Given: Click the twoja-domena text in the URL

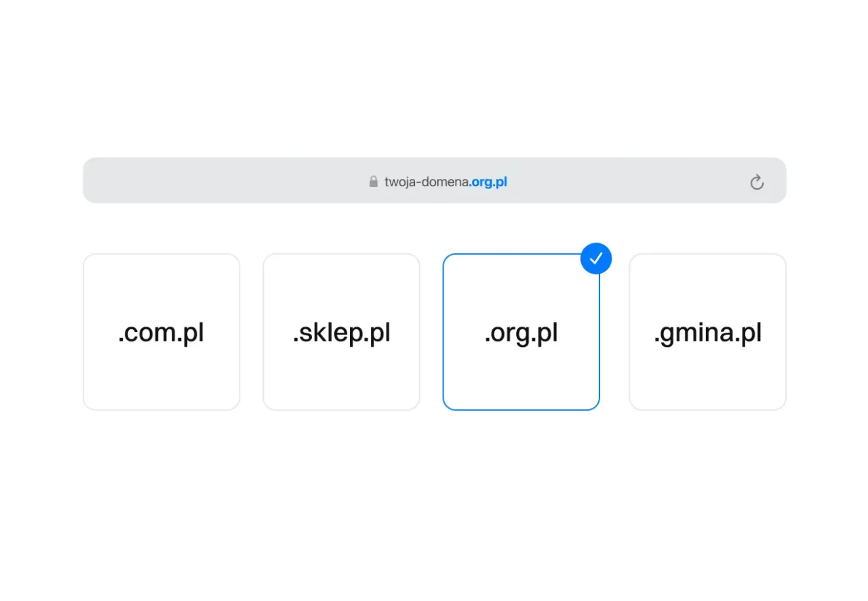Looking at the screenshot, I should 427,182.
